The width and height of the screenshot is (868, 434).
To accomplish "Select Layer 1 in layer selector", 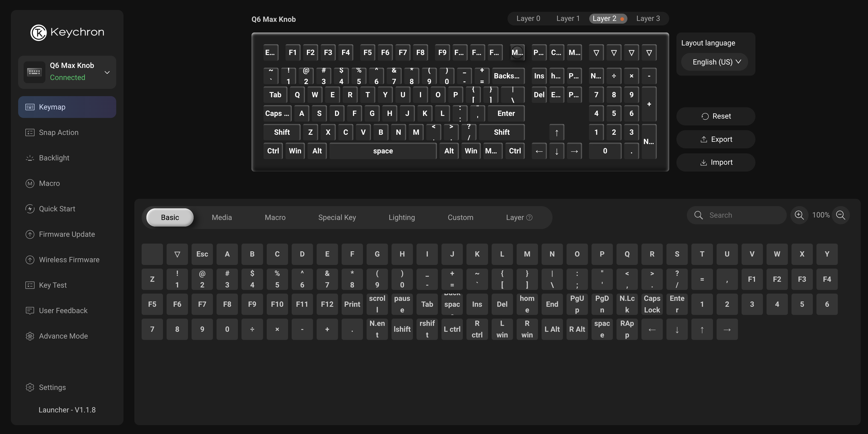I will (x=568, y=19).
